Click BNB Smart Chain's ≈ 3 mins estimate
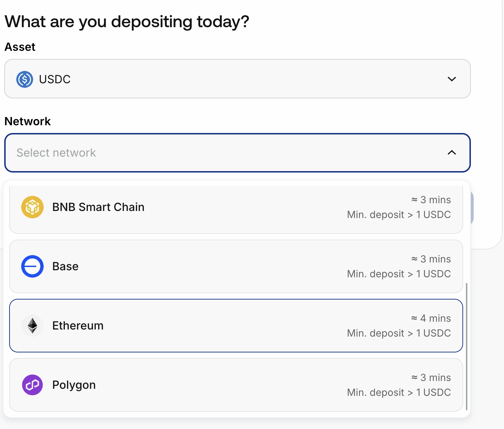504x429 pixels. [x=431, y=200]
